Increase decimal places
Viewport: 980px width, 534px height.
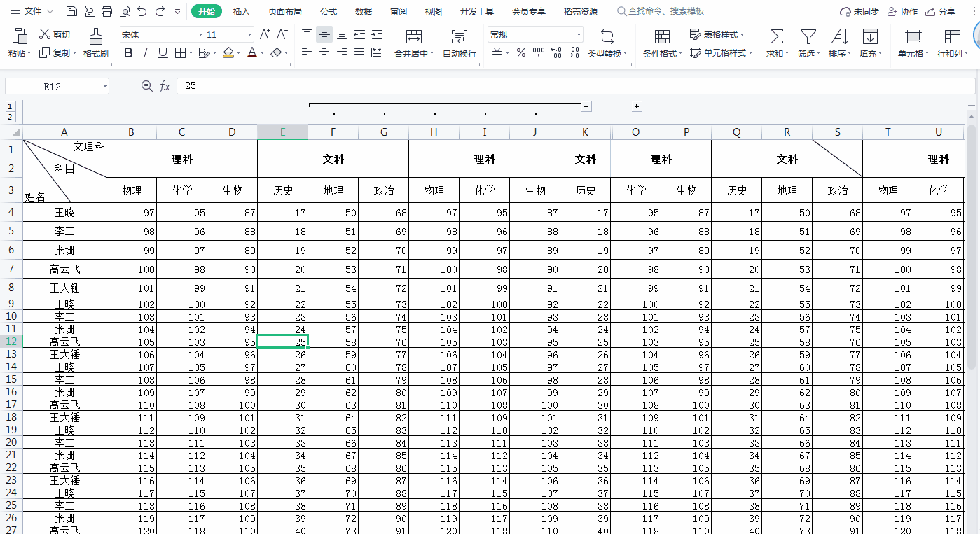pos(556,52)
